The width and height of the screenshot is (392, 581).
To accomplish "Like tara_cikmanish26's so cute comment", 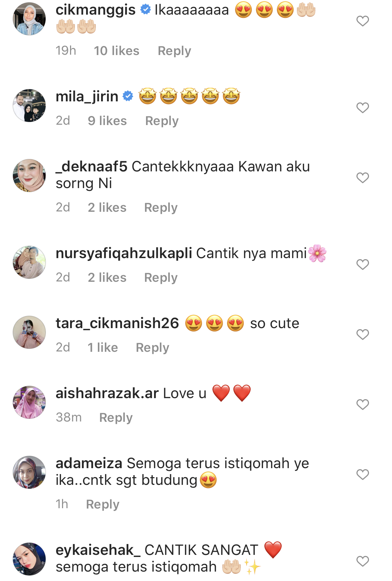I will (x=362, y=335).
